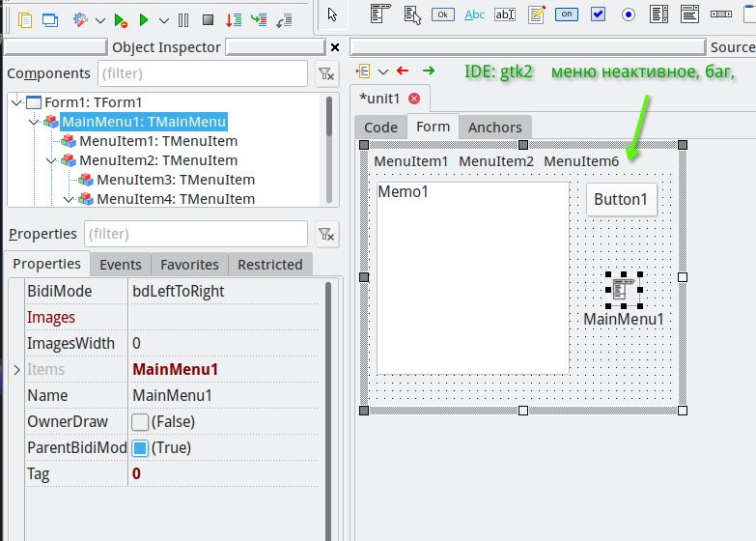Open the Code tab in editor
The width and height of the screenshot is (756, 541).
(380, 128)
